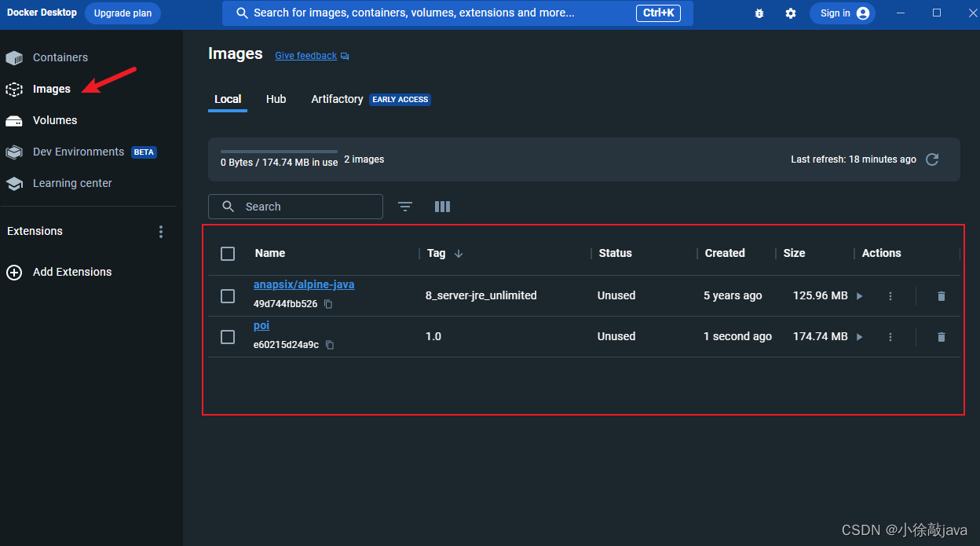
Task: Open column display settings icon
Action: 442,207
